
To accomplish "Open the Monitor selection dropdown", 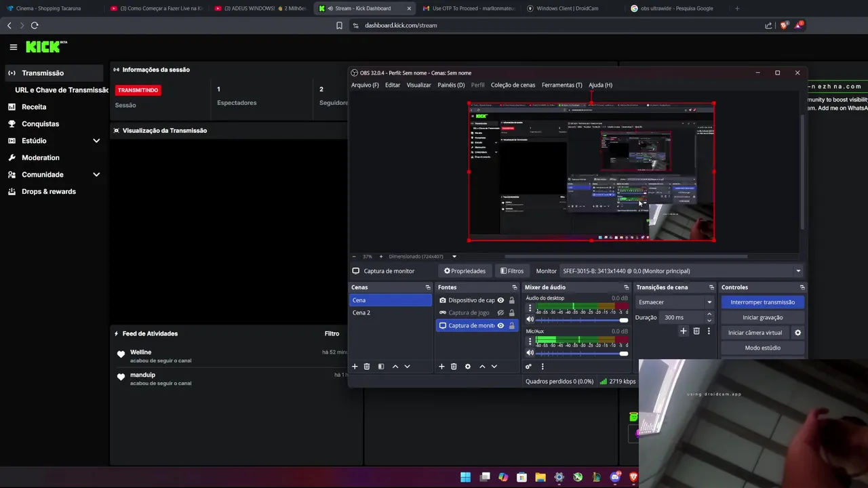I will [x=682, y=271].
